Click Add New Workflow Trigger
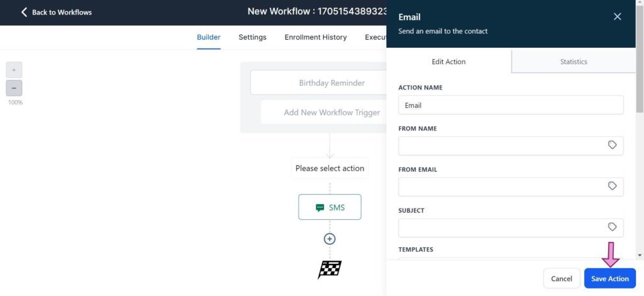 point(323,112)
